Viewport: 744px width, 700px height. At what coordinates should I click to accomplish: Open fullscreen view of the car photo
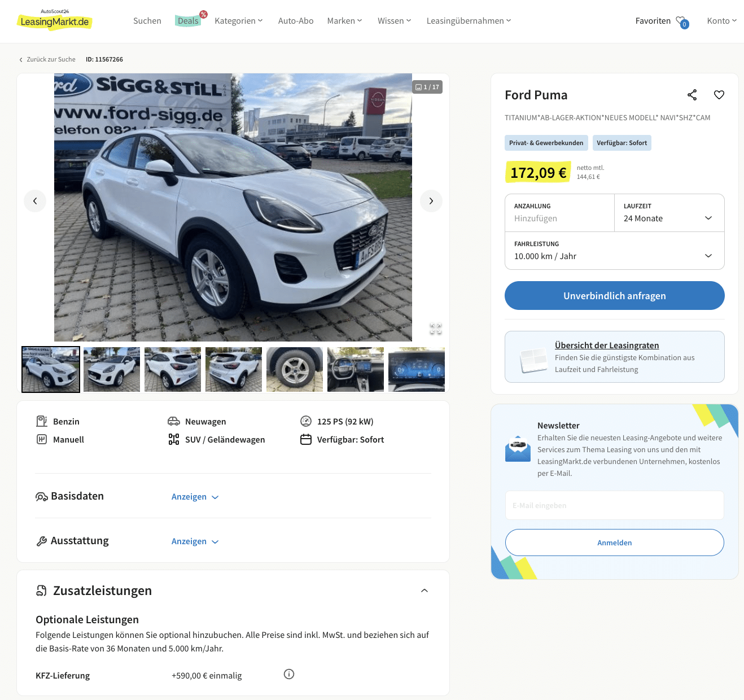(x=436, y=329)
